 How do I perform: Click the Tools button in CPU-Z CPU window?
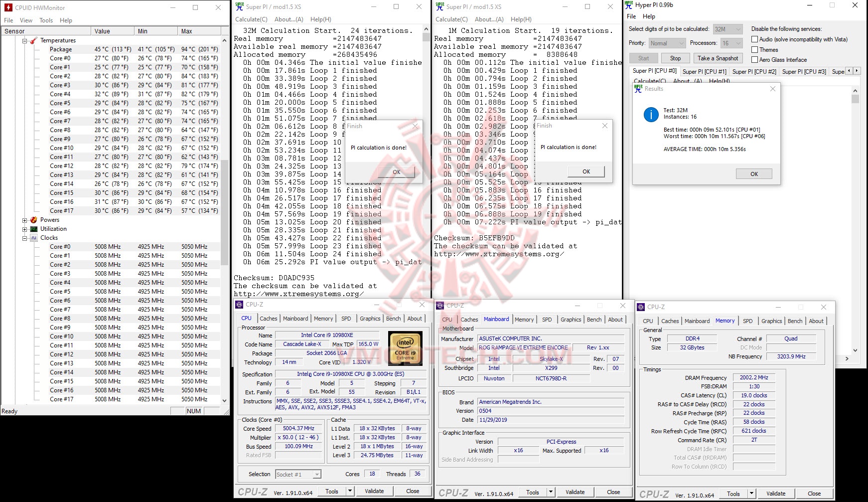[x=332, y=491]
